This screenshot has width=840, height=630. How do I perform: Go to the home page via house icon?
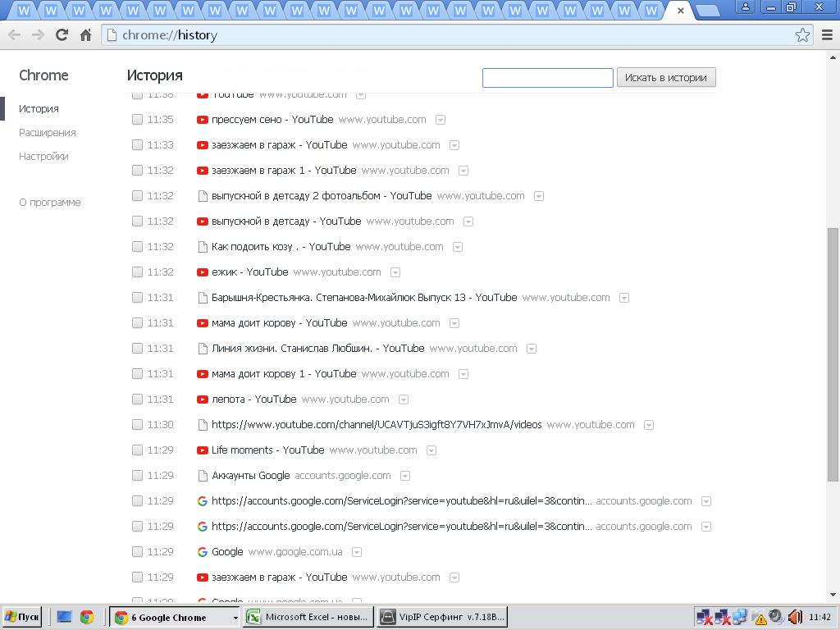pos(85,34)
